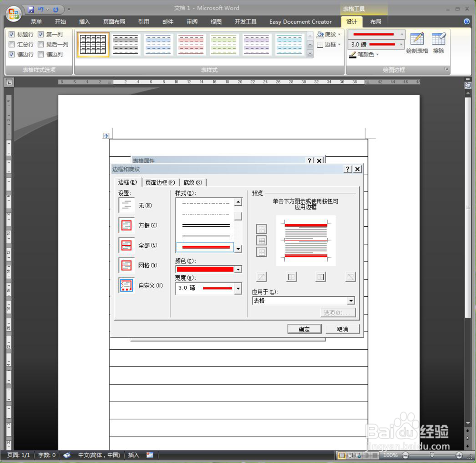Toggle 第一列 first column checkbox

(x=40, y=34)
